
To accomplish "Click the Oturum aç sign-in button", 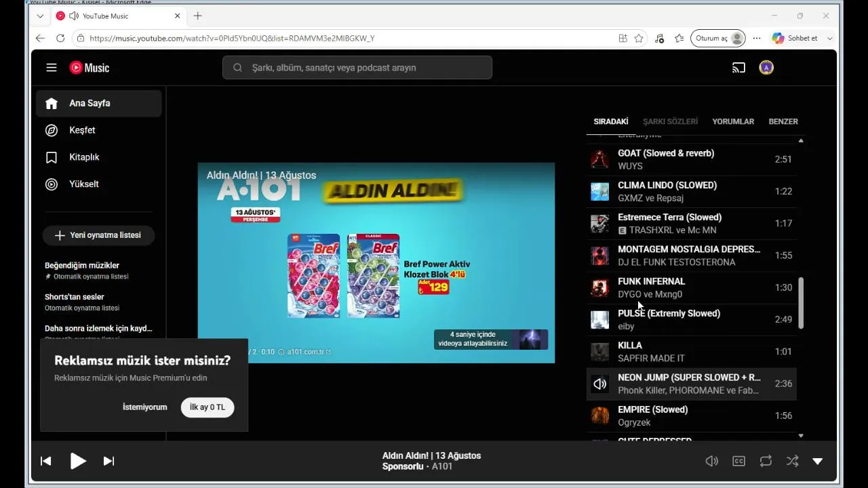I will [718, 39].
